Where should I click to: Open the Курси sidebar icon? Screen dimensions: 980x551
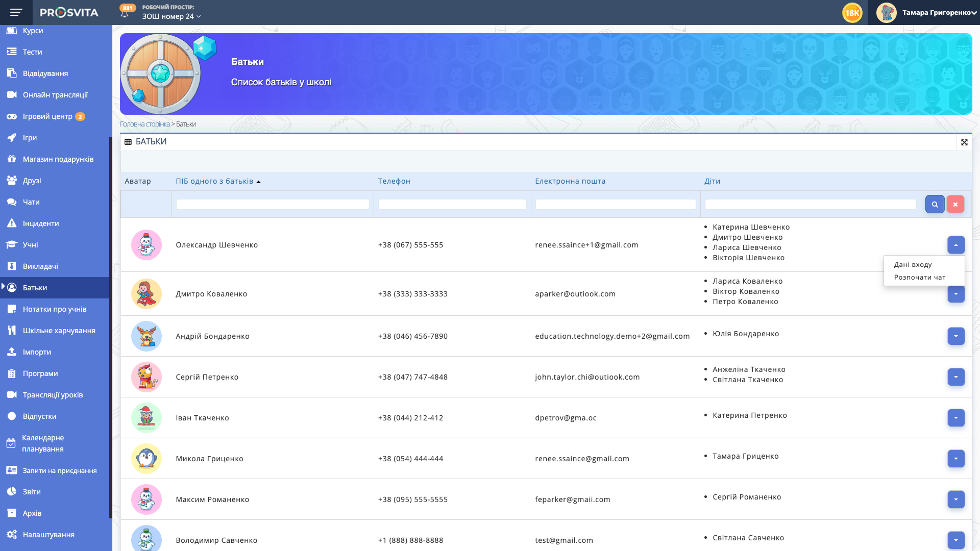pos(12,31)
